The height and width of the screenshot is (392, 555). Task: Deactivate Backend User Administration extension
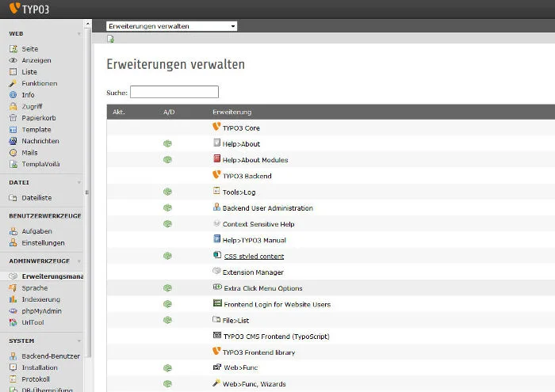(167, 207)
